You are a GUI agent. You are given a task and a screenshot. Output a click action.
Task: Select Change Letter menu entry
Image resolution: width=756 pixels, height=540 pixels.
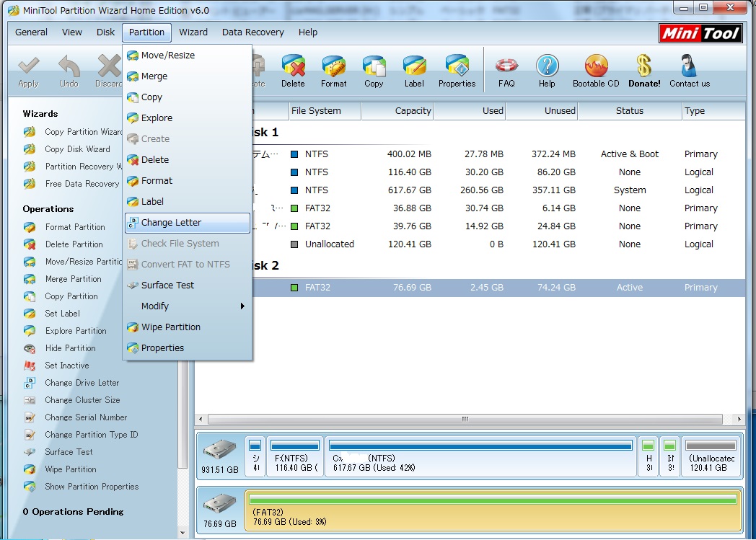click(188, 223)
